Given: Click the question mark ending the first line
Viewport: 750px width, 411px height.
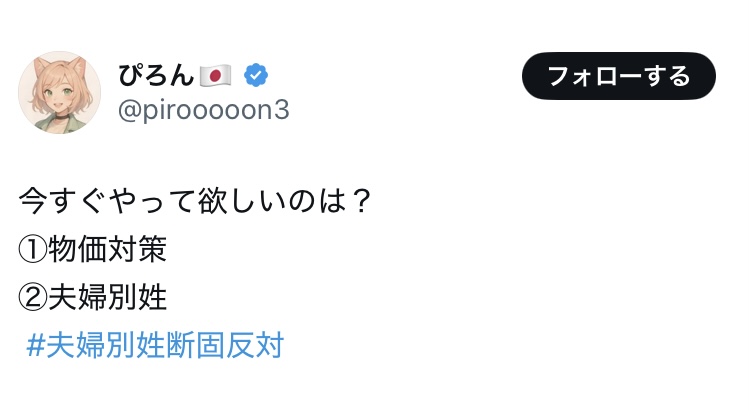Looking at the screenshot, I should click(x=361, y=200).
